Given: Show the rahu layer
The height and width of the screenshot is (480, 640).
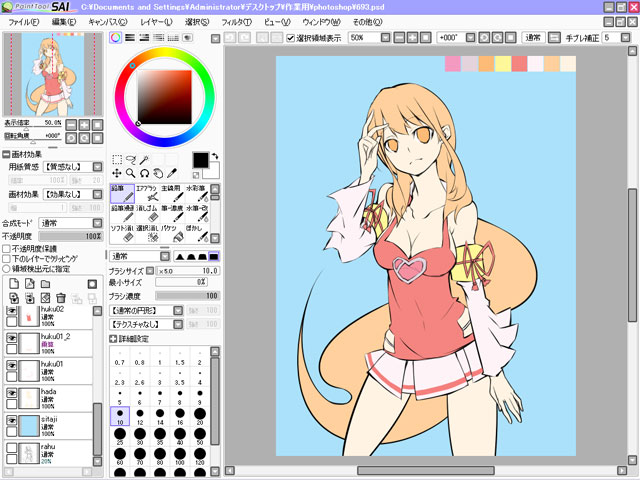Looking at the screenshot, I should [11, 448].
